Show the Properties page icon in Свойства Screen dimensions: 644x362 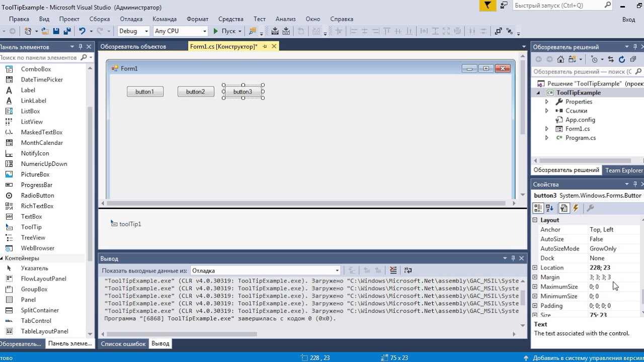tap(564, 208)
